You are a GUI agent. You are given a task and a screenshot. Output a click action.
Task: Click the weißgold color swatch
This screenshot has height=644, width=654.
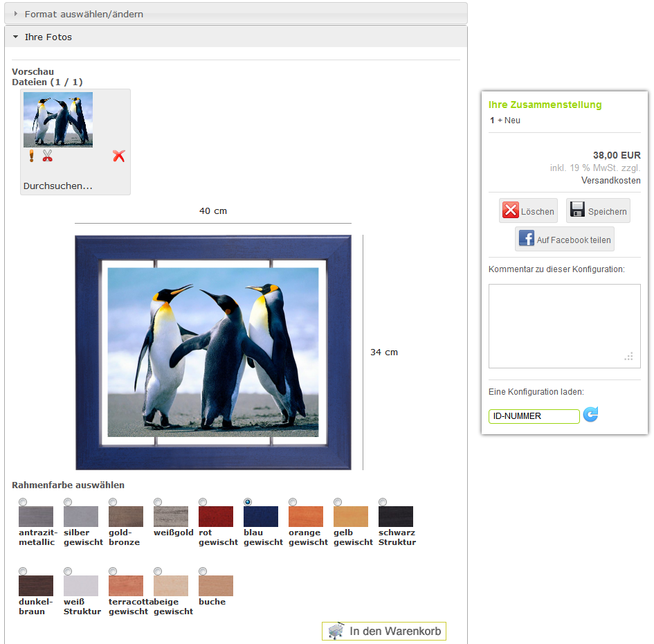(171, 517)
